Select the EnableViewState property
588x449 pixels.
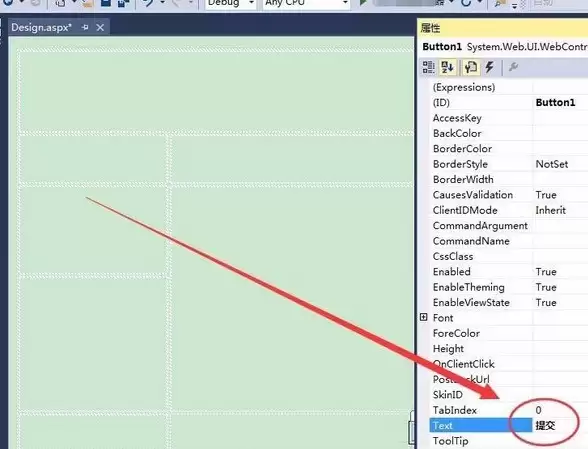point(471,302)
